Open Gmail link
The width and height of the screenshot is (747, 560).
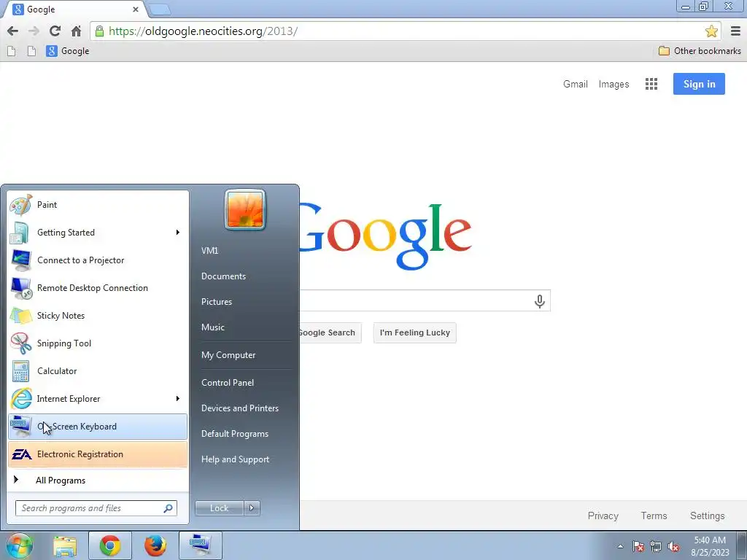pos(576,85)
